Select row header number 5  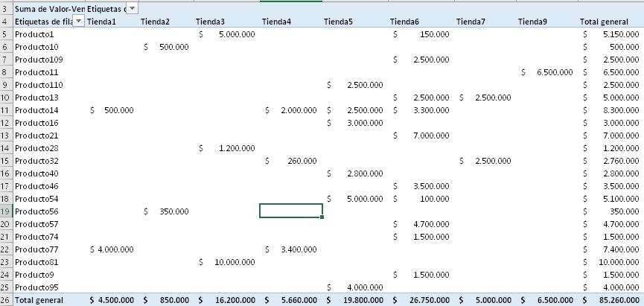point(6,34)
